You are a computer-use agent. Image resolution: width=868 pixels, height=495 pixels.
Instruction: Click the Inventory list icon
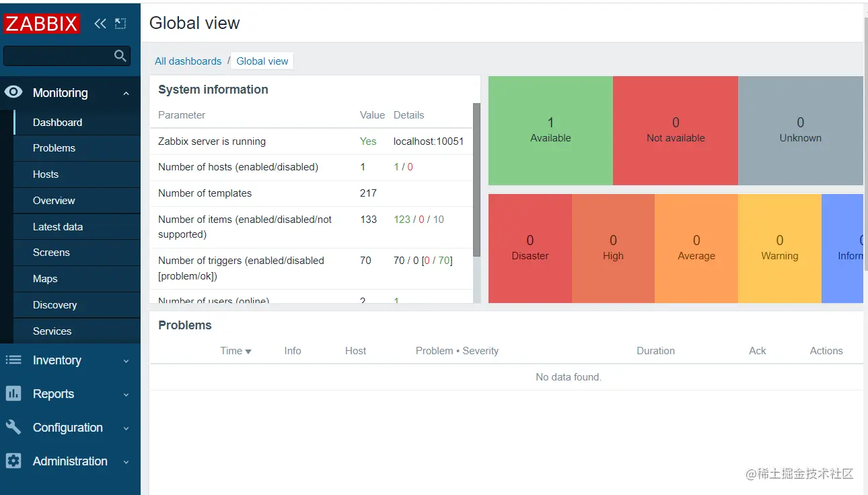click(x=13, y=360)
